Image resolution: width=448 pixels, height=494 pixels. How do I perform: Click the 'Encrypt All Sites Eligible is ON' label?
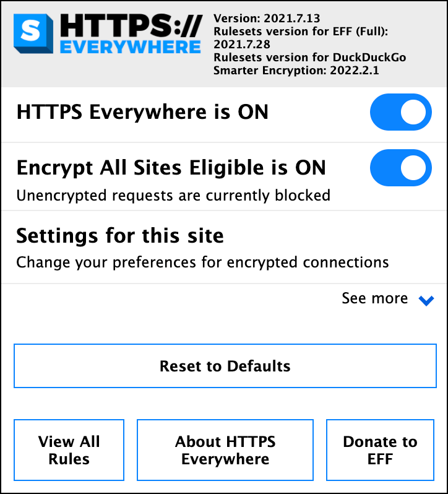(x=171, y=168)
